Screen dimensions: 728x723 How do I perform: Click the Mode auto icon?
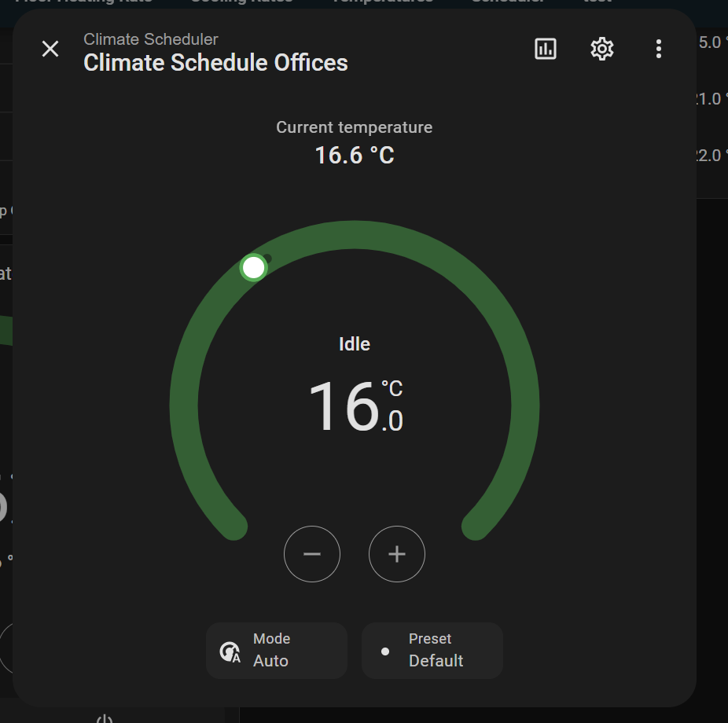tap(230, 652)
